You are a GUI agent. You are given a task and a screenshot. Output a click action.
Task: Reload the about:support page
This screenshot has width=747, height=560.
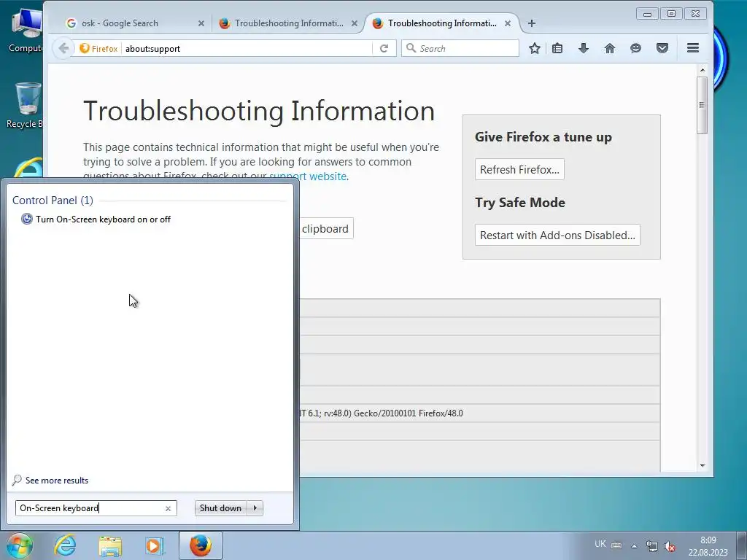tap(384, 48)
